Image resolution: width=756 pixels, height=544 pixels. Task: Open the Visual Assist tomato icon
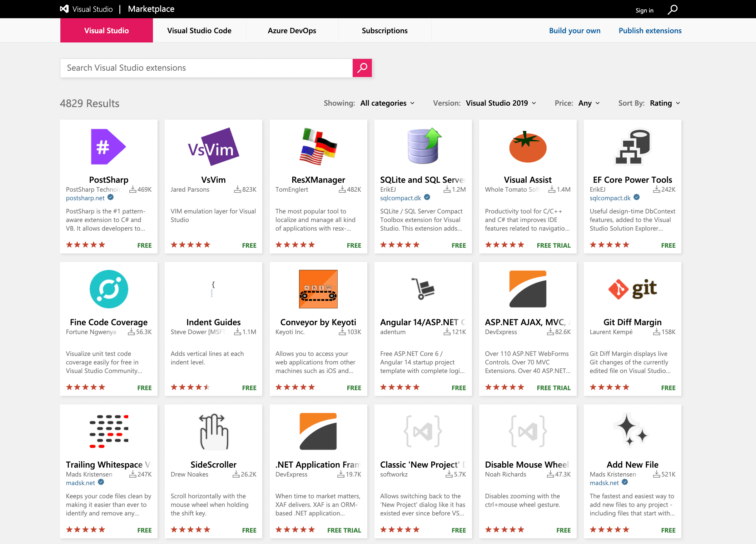pos(528,147)
